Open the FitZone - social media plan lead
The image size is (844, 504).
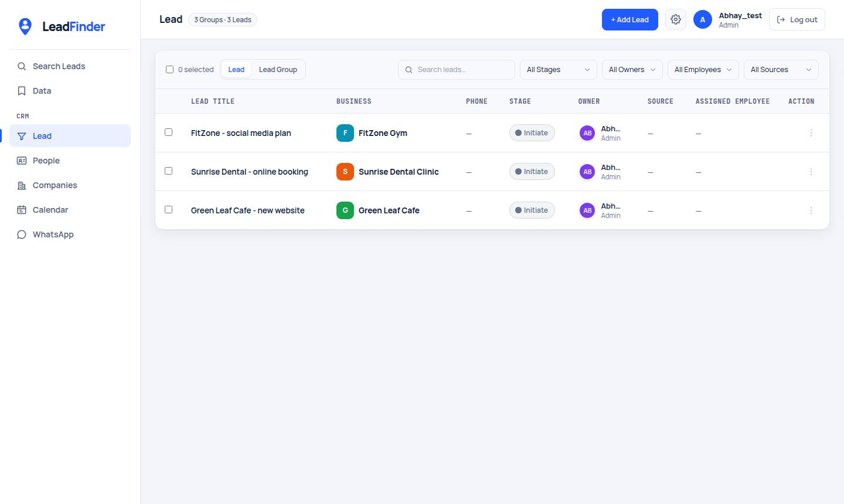pyautogui.click(x=241, y=133)
